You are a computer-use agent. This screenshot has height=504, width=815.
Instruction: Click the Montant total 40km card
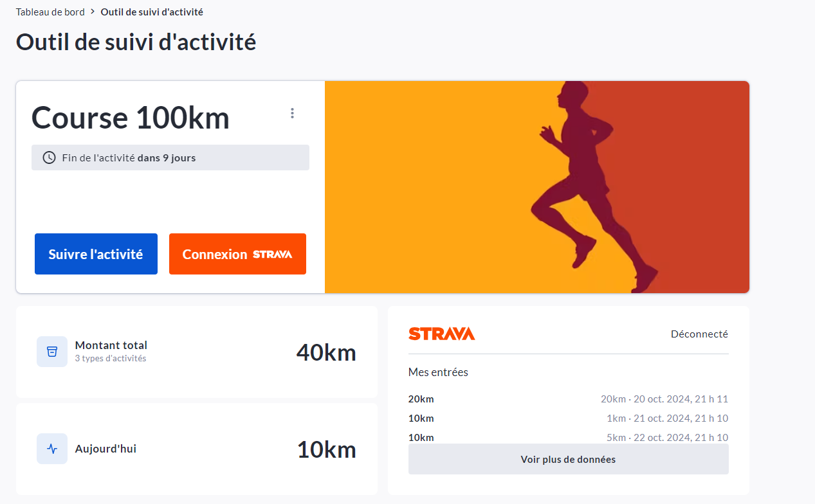196,352
